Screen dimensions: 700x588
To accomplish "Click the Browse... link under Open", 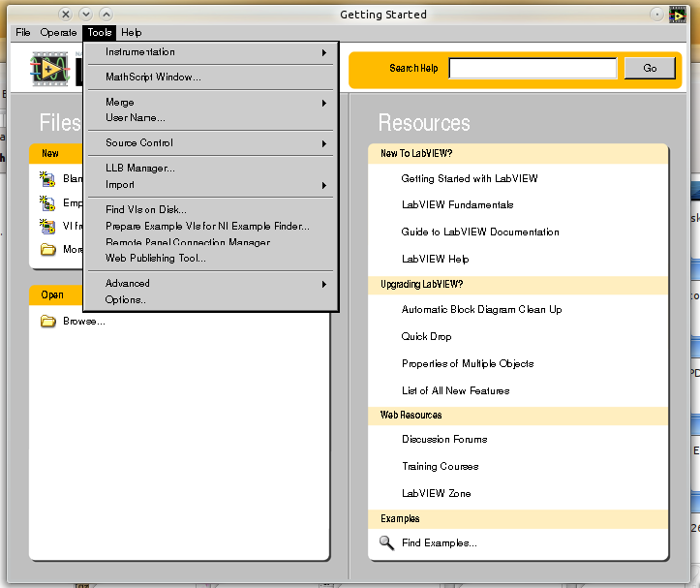I will coord(84,322).
